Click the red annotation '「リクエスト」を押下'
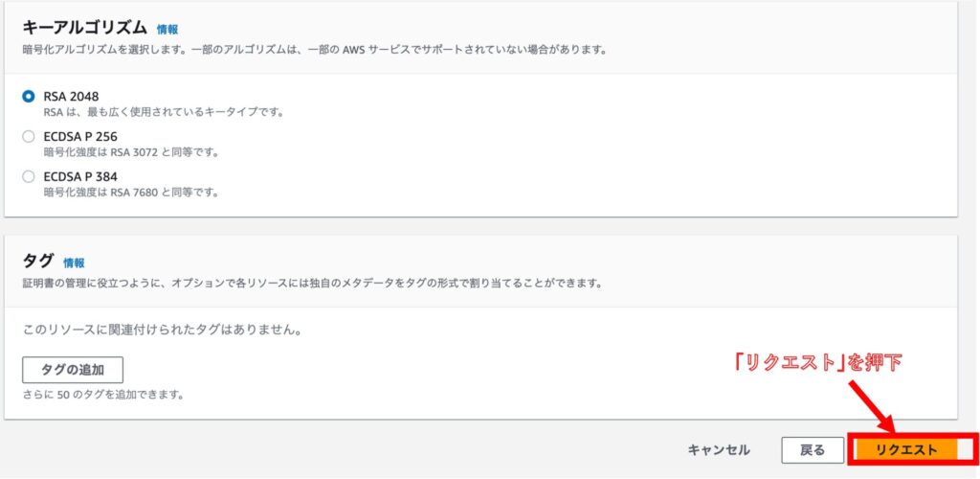Image resolution: width=980 pixels, height=479 pixels. 817,363
